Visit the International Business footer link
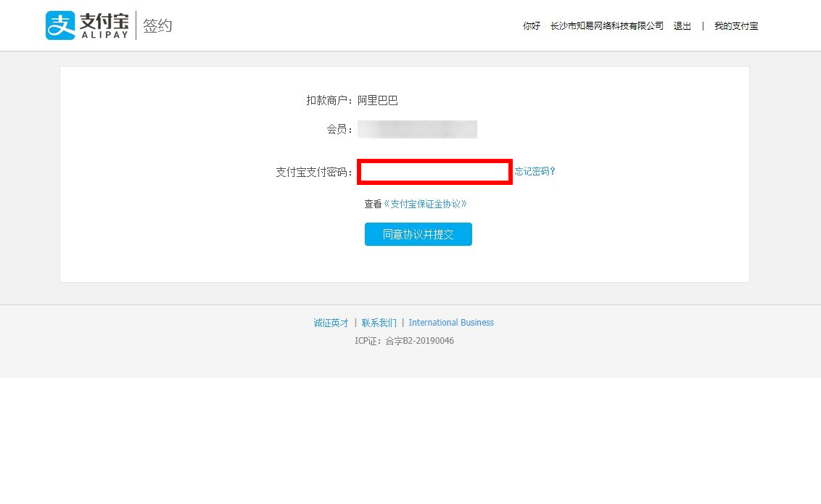Screen dimensions: 821x504 coord(451,323)
